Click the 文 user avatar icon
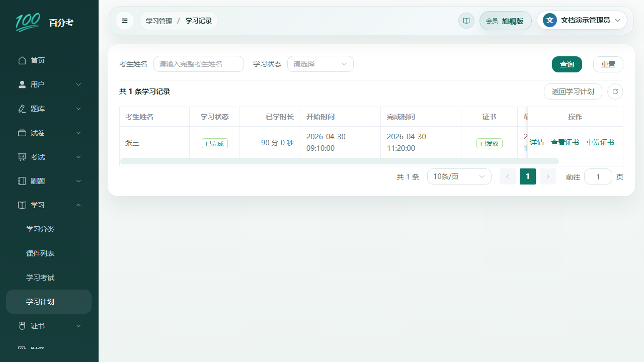This screenshot has width=644, height=362. pyautogui.click(x=550, y=20)
